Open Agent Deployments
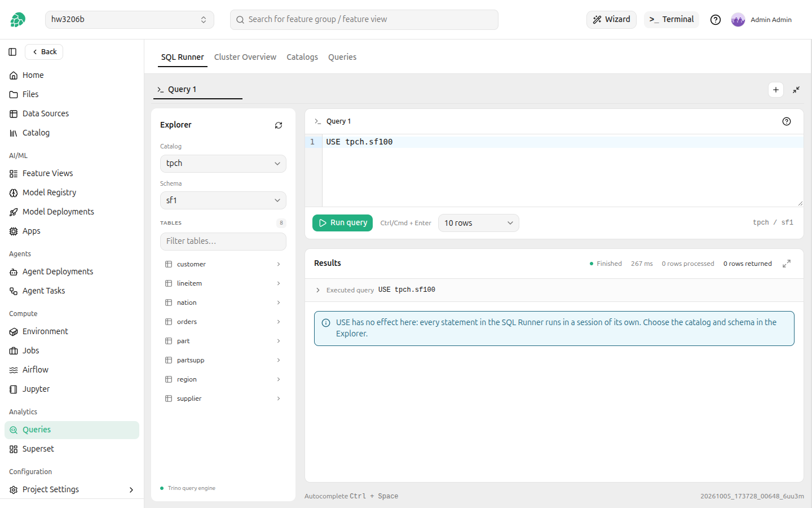Screen dimensions: 812x508 coord(72,271)
